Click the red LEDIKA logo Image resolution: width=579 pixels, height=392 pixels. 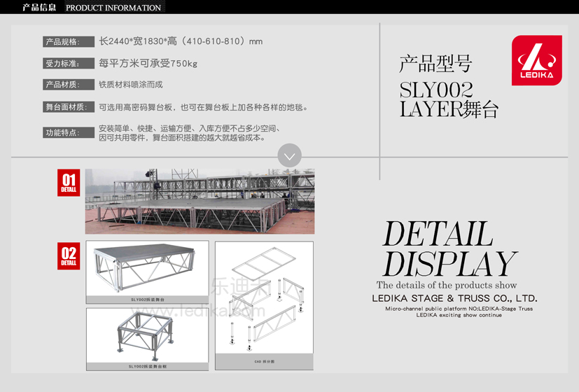[536, 60]
